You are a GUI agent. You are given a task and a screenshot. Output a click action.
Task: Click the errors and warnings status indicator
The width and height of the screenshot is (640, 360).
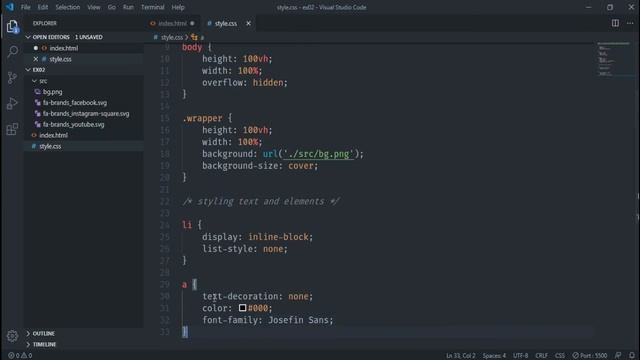click(20, 356)
